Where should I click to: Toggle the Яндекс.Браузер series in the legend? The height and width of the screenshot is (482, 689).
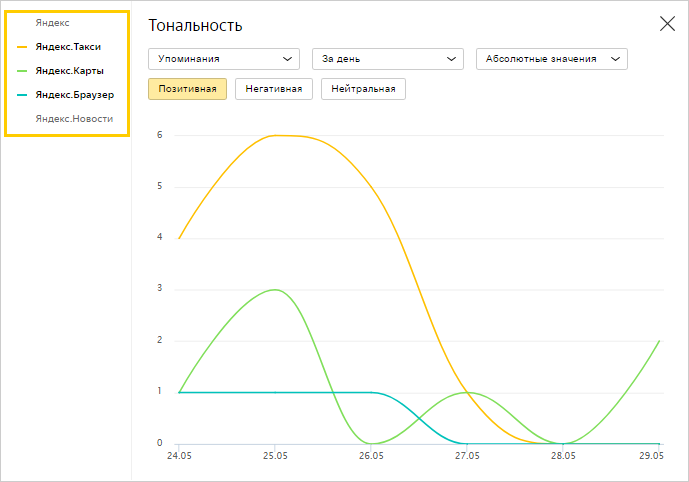[x=75, y=95]
